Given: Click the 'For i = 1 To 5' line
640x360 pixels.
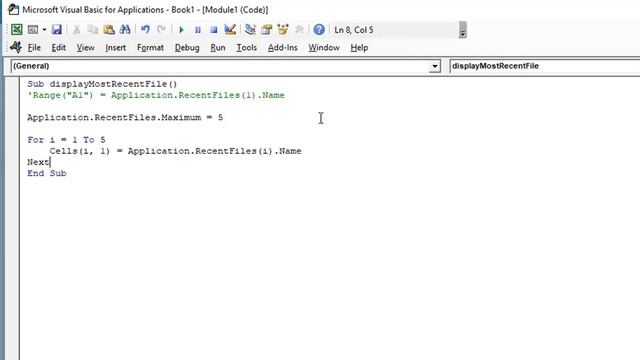Looking at the screenshot, I should (66, 140).
